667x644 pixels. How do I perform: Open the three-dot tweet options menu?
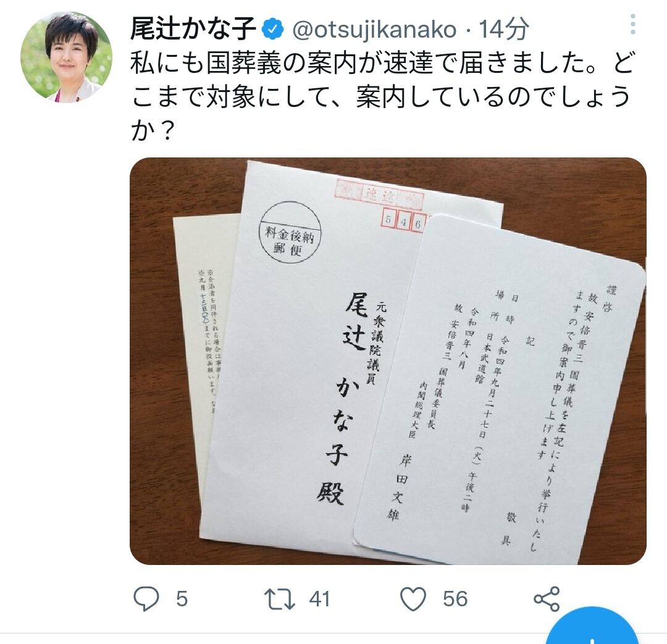tap(633, 24)
